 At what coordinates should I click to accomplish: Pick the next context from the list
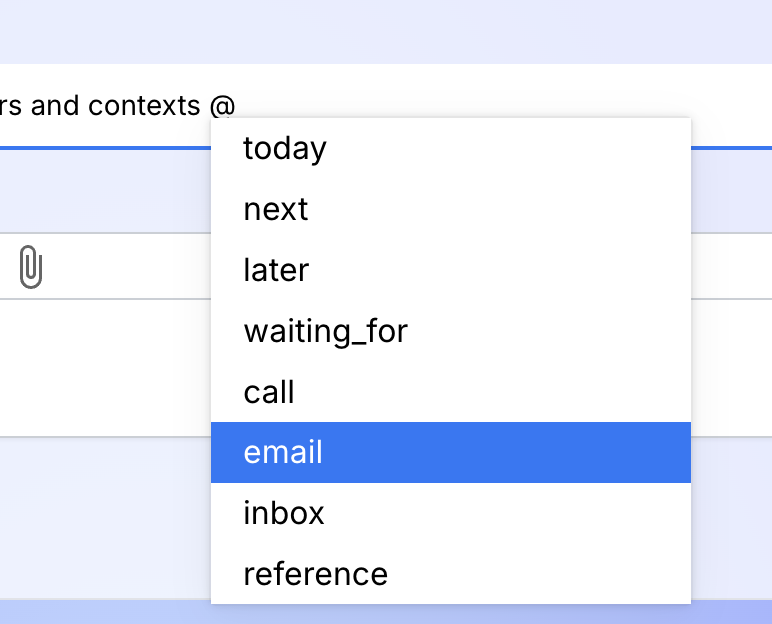click(x=450, y=209)
